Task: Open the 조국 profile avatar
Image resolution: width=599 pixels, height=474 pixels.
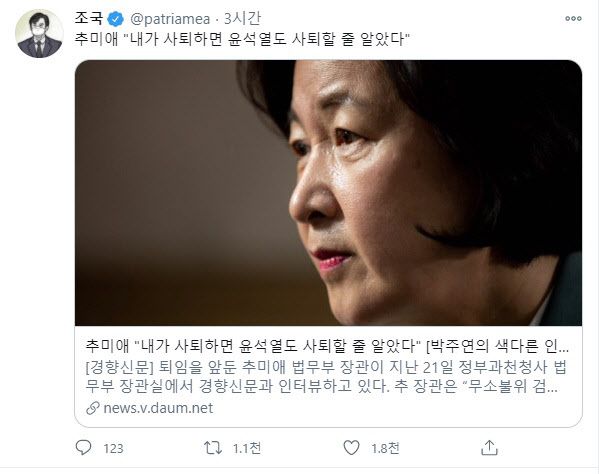Action: 39,34
